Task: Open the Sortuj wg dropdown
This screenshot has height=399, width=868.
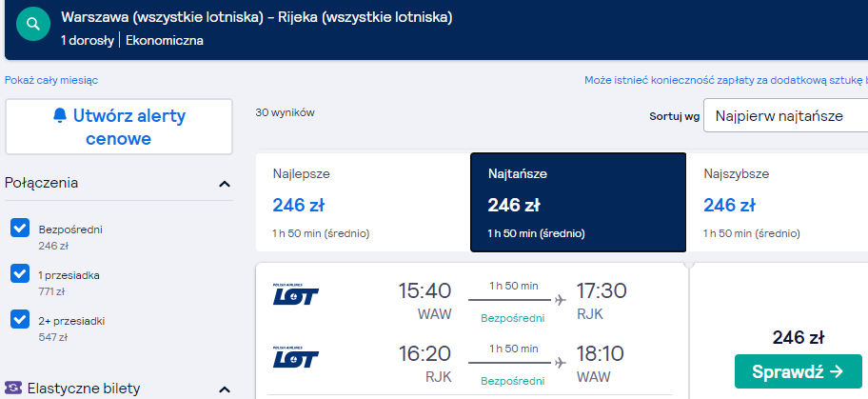Action: tap(785, 116)
